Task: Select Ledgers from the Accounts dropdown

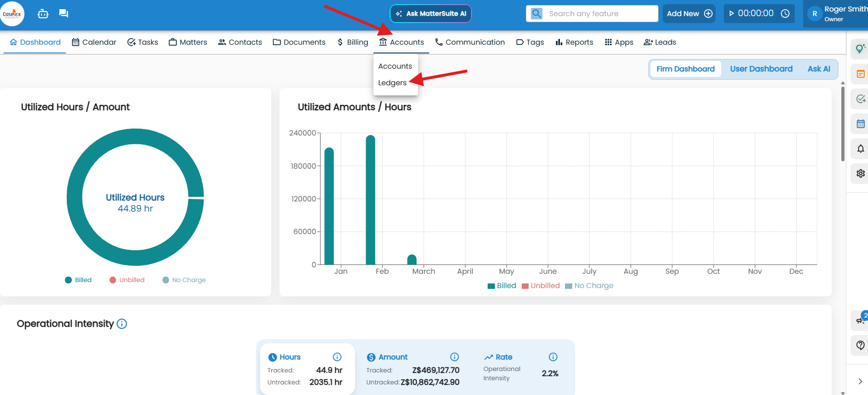Action: point(392,83)
